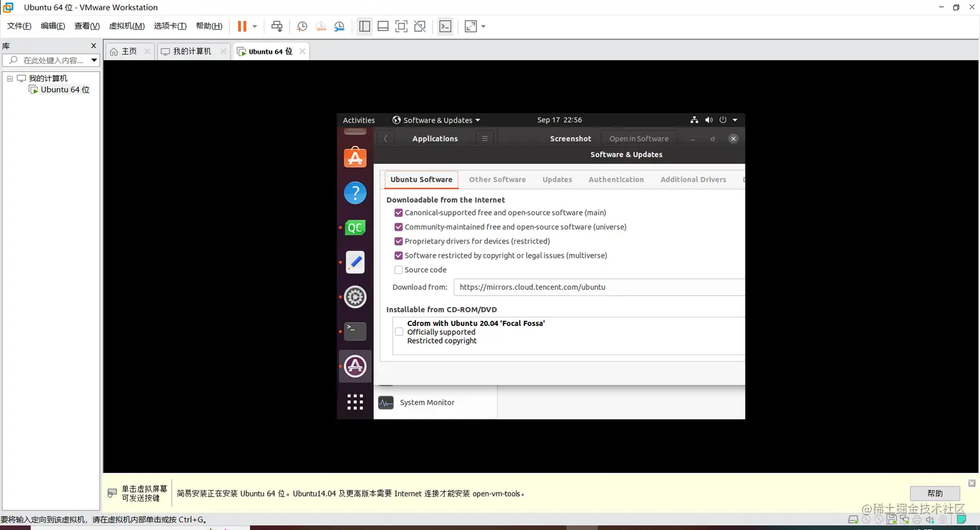The image size is (980, 530).
Task: Switch to the Updates tab
Action: pyautogui.click(x=557, y=179)
